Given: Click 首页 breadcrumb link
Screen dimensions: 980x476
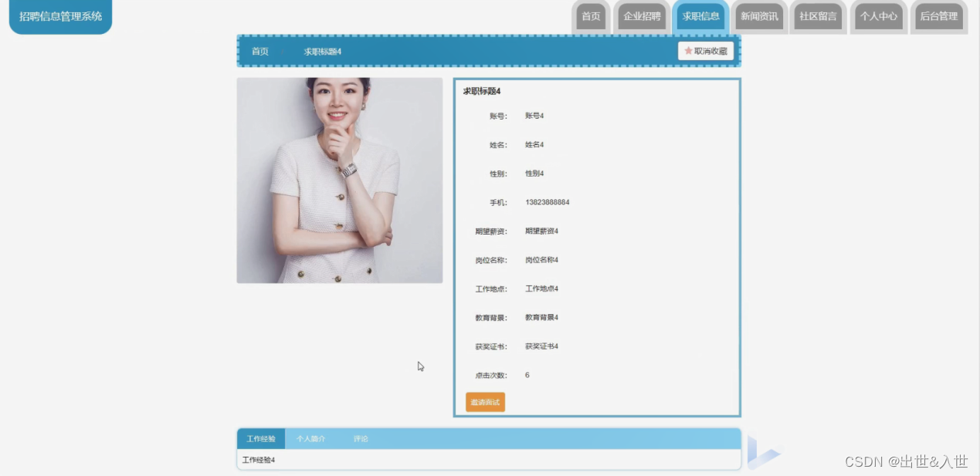Looking at the screenshot, I should [x=260, y=52].
